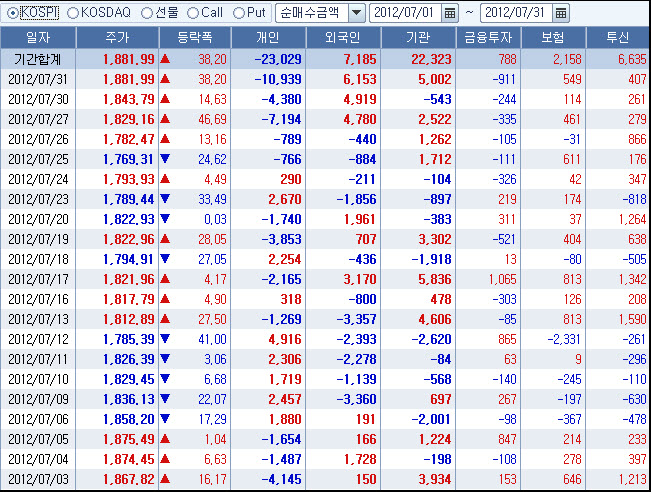Image resolution: width=651 pixels, height=492 pixels.
Task: Select the 2012/07/10 date cell
Action: point(38,379)
